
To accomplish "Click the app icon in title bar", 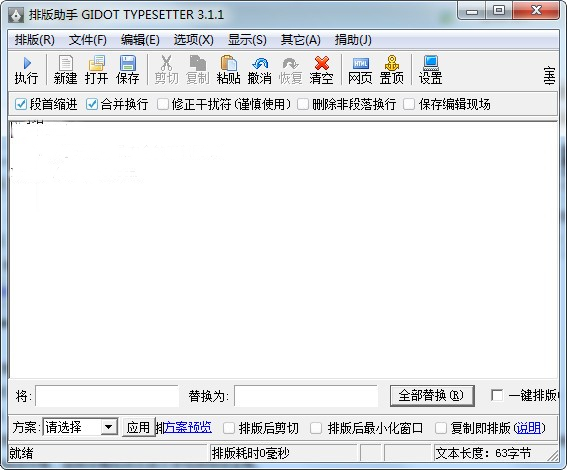I will tap(16, 15).
